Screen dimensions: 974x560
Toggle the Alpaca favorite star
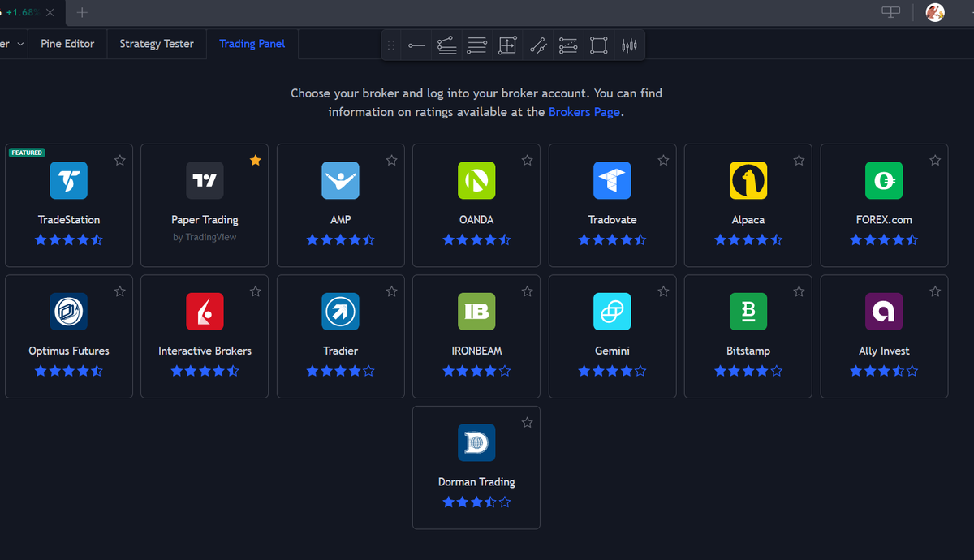(x=799, y=160)
